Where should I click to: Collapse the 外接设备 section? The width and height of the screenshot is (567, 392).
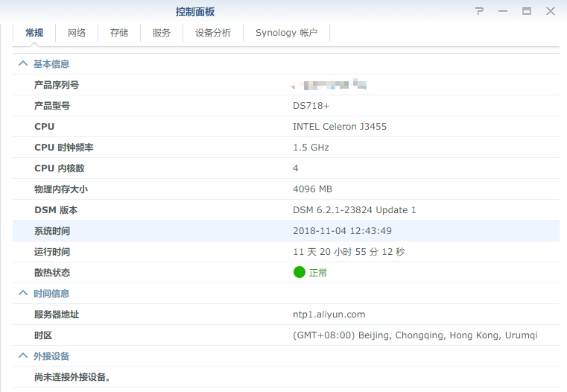tap(23, 356)
